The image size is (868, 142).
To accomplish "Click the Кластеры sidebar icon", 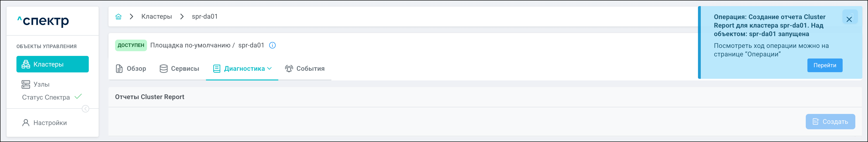I will 26,64.
